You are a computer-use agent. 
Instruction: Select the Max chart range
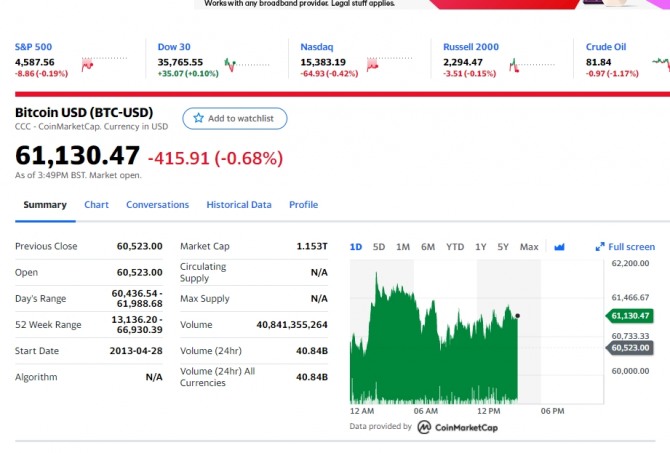point(529,247)
